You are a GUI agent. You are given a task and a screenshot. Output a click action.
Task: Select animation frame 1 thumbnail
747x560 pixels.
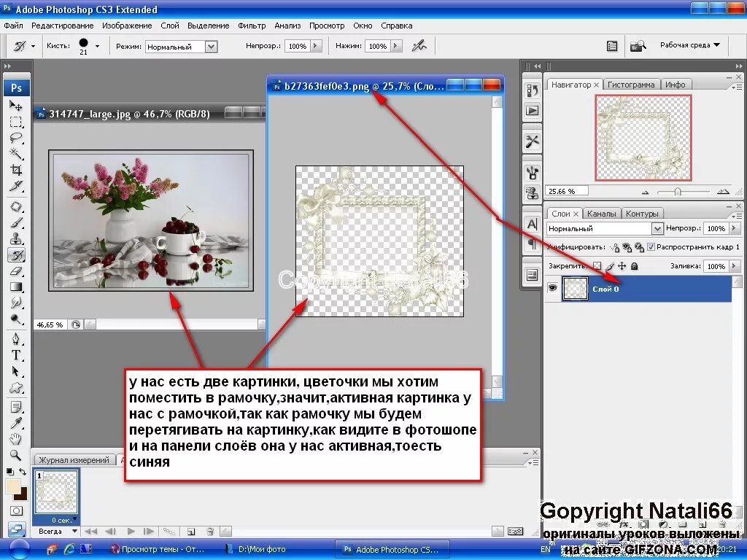(56, 493)
